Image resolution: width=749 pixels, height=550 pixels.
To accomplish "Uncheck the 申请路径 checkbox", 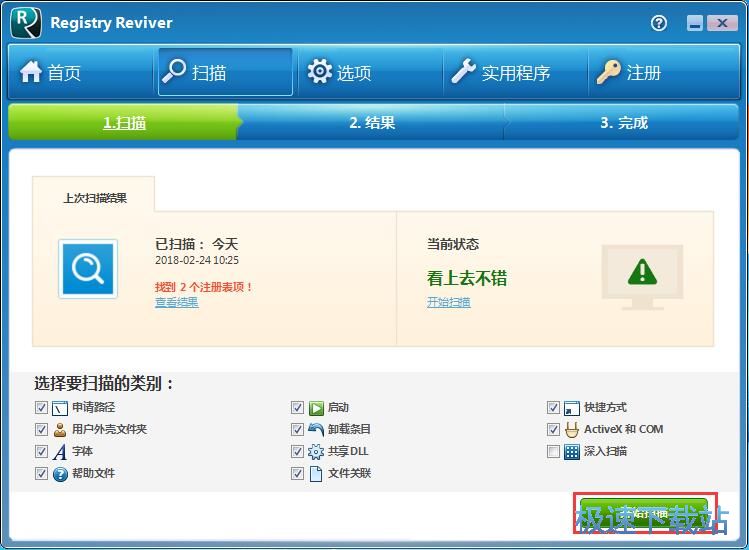I will pos(42,408).
